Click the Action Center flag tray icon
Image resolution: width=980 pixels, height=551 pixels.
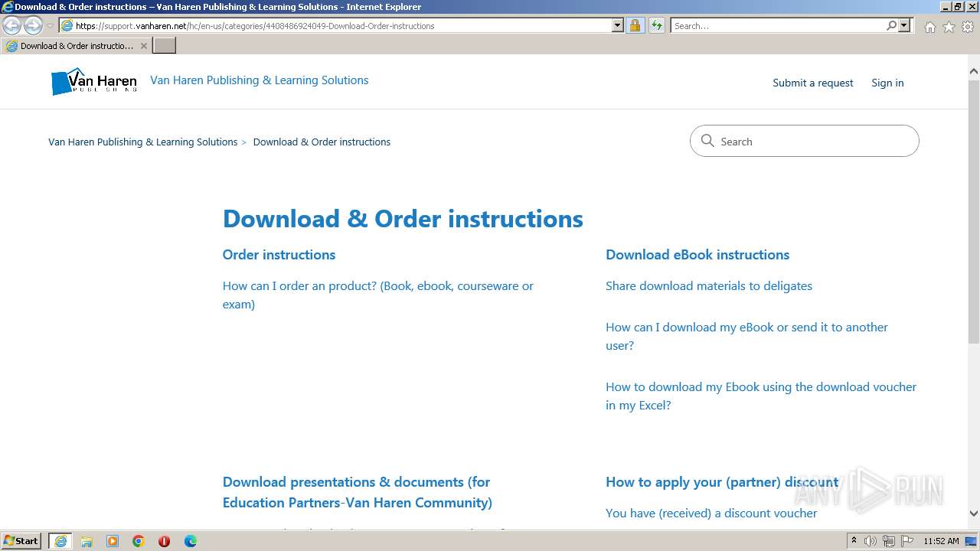[907, 541]
